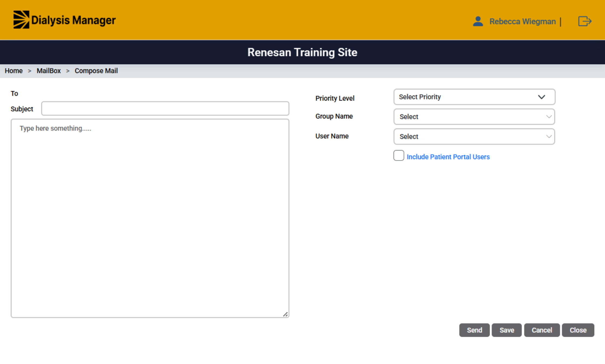605x364 pixels.
Task: Go to MailBox in the breadcrumb
Action: pos(49,71)
